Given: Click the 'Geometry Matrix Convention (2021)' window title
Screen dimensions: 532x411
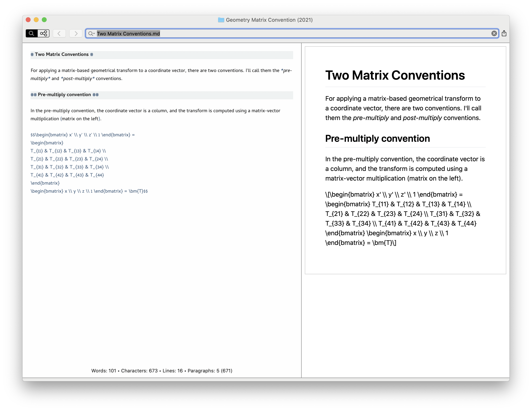Looking at the screenshot, I should pos(269,20).
